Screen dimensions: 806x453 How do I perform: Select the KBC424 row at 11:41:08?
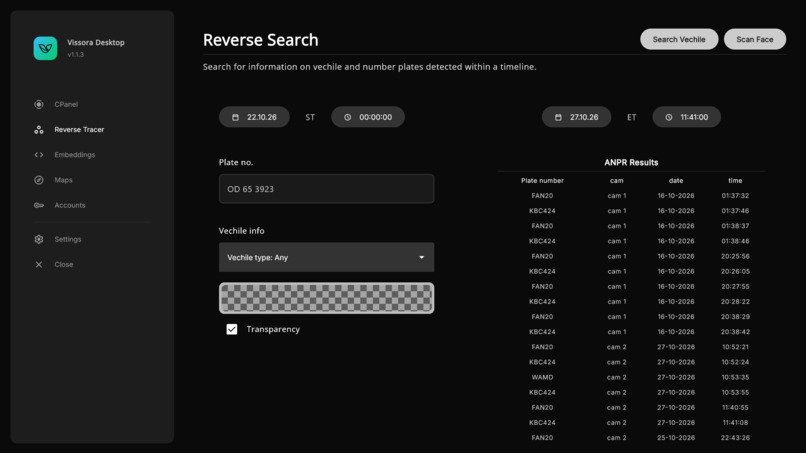(x=631, y=423)
